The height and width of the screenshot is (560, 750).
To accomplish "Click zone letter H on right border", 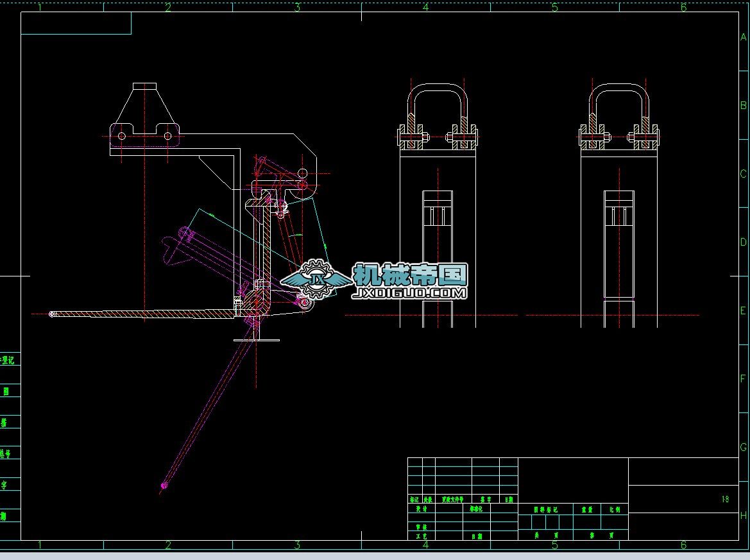I will pyautogui.click(x=744, y=515).
